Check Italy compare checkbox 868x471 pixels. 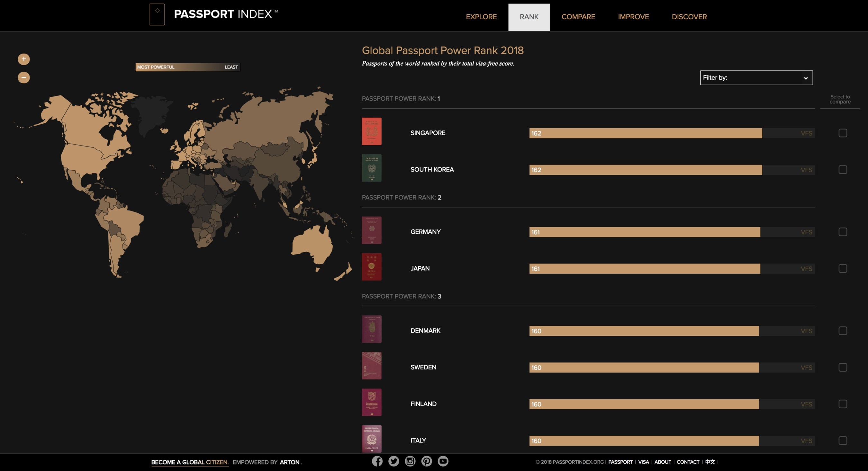coord(843,441)
